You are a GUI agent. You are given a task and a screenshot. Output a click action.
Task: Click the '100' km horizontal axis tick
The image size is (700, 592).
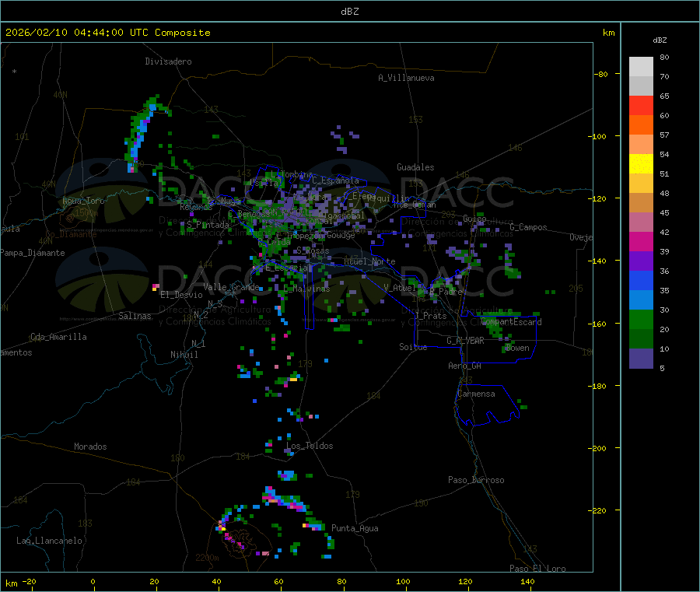(403, 581)
